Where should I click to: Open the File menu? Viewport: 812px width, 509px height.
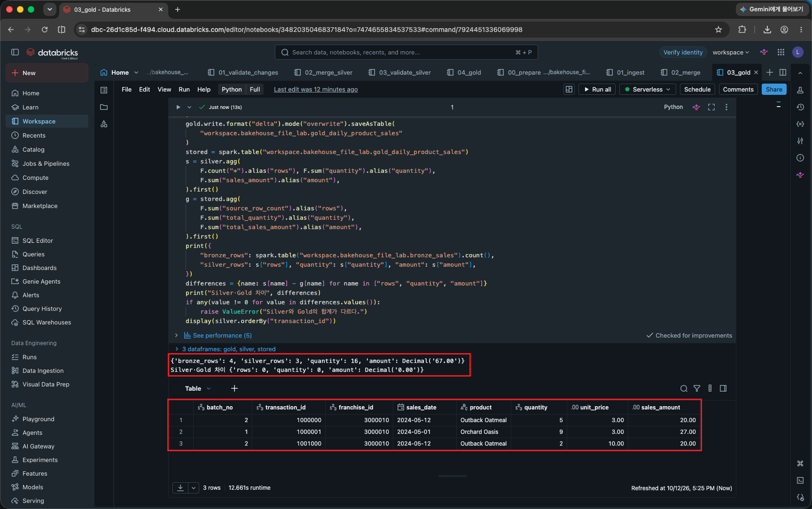126,89
